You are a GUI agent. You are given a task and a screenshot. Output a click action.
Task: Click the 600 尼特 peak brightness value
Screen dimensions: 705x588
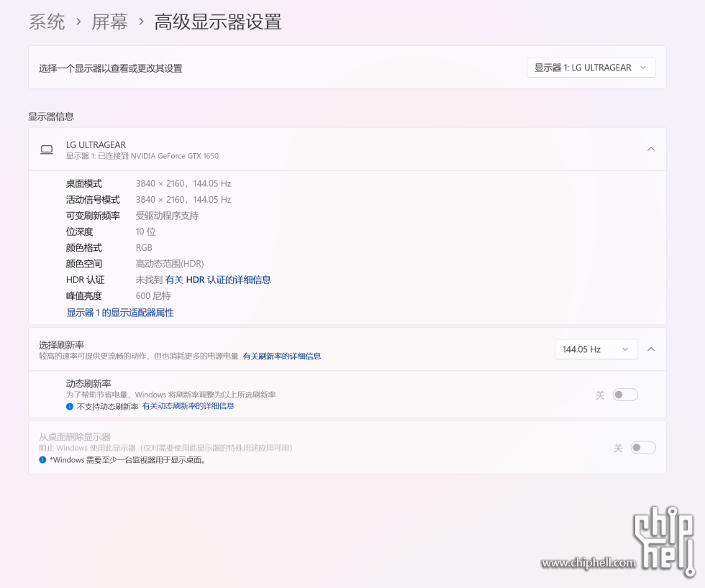[153, 296]
